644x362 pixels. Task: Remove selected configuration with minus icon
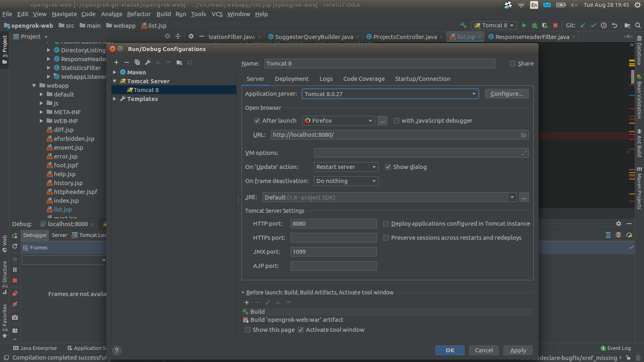coord(127,62)
